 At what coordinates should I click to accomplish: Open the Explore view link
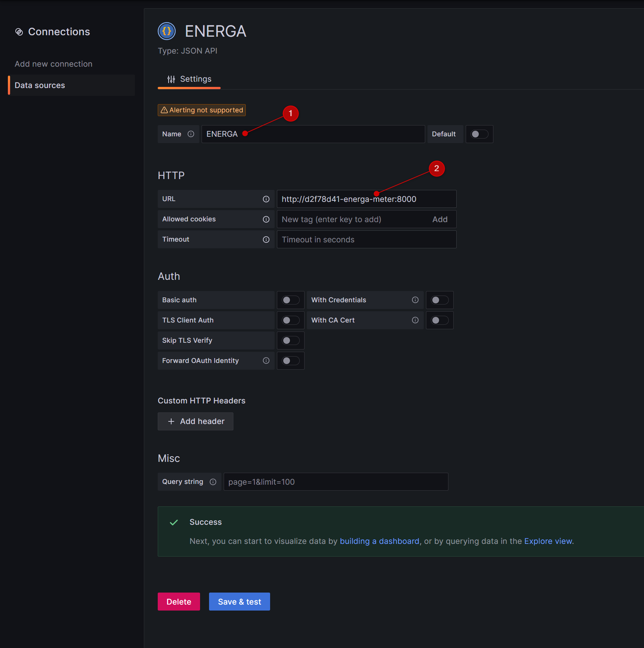[548, 541]
